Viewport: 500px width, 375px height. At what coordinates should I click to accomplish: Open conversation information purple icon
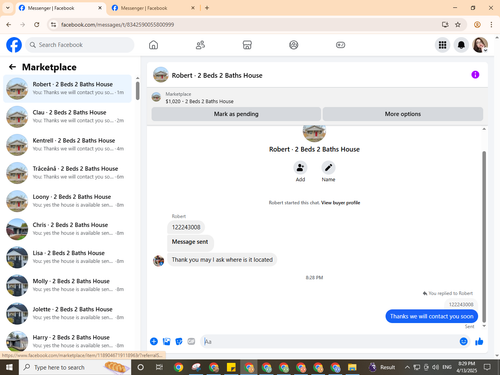coord(475,75)
